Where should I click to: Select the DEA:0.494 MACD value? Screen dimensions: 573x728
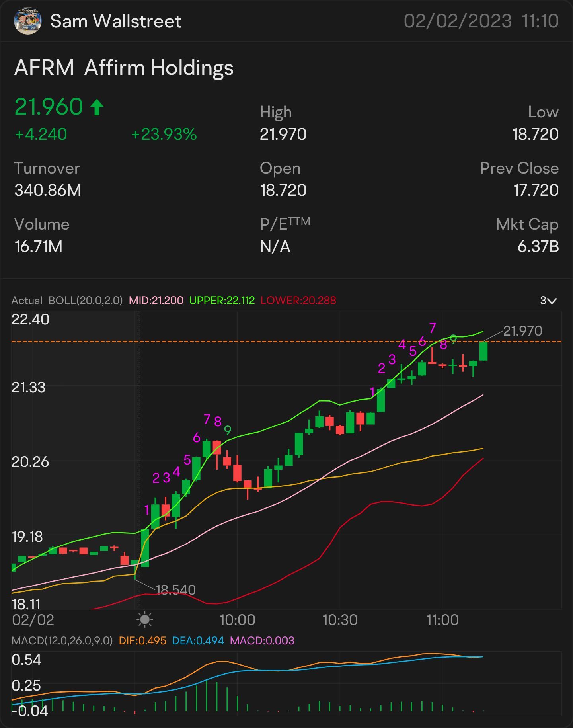tap(198, 641)
